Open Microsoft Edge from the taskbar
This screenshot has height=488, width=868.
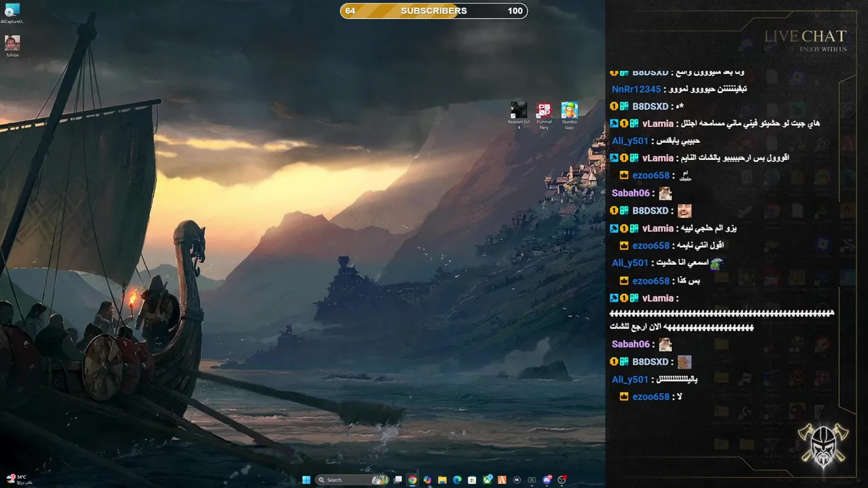pos(457,480)
